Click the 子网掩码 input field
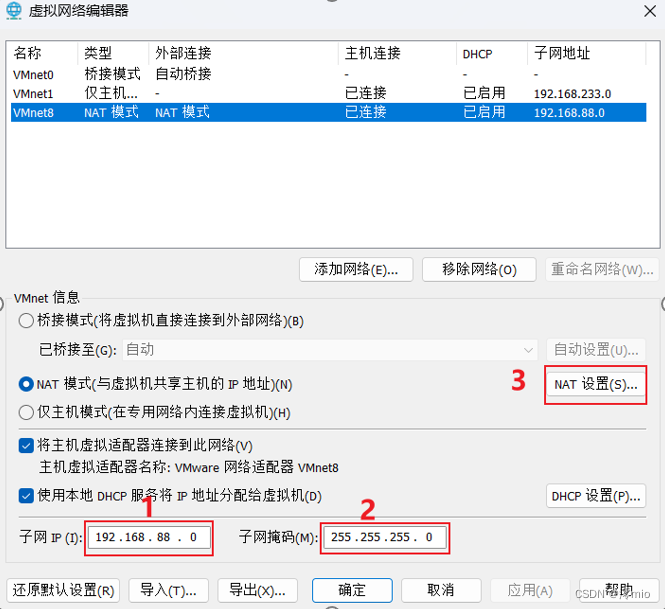The width and height of the screenshot is (665, 609). 385,537
